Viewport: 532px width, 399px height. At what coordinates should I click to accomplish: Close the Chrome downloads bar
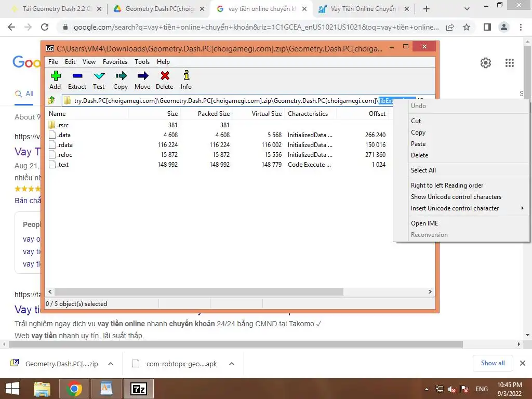coord(523,363)
